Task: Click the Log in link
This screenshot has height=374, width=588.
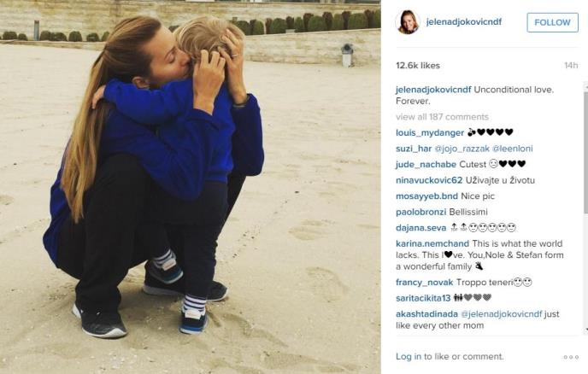Action: point(409,356)
